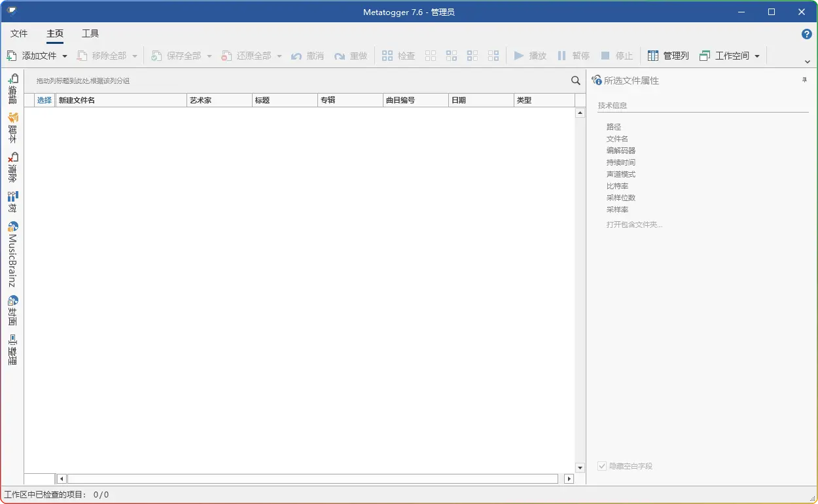Open the 文件 menu
Viewport: 818px width, 504px height.
pos(19,33)
